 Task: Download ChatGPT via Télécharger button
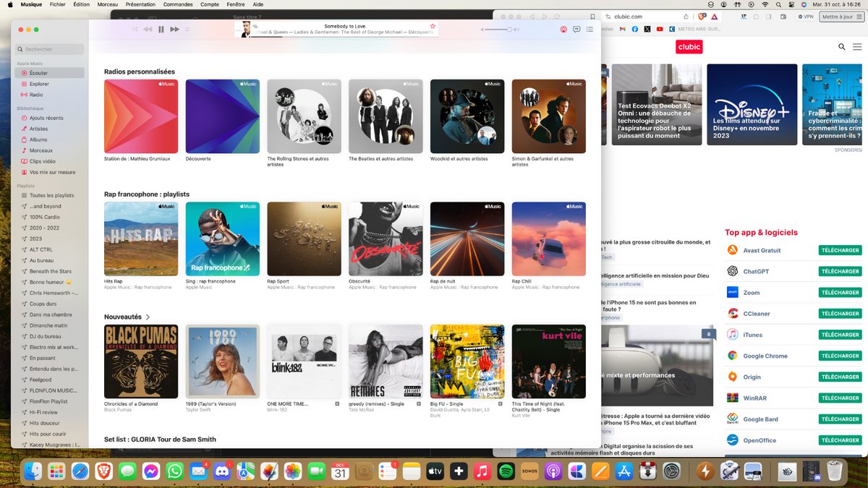click(x=840, y=272)
